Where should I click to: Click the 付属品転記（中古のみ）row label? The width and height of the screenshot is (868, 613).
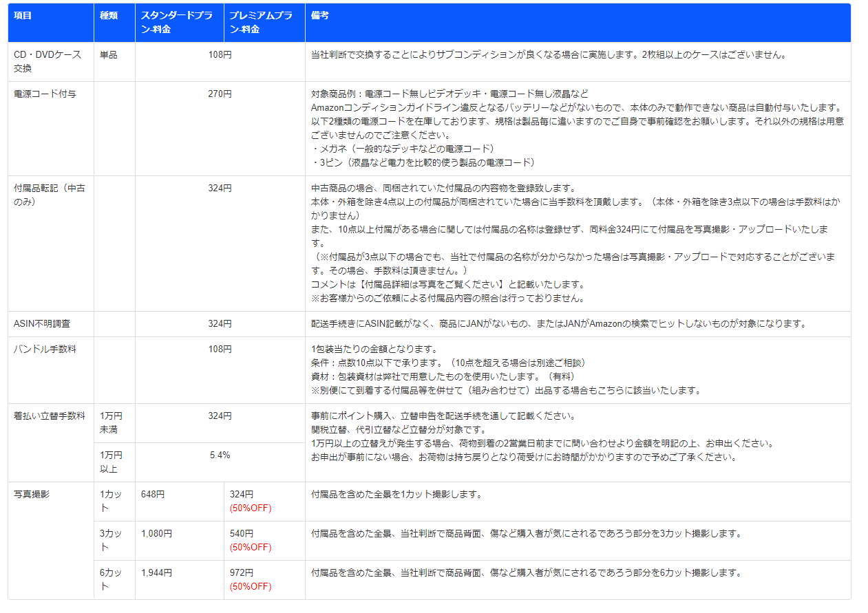(x=50, y=195)
